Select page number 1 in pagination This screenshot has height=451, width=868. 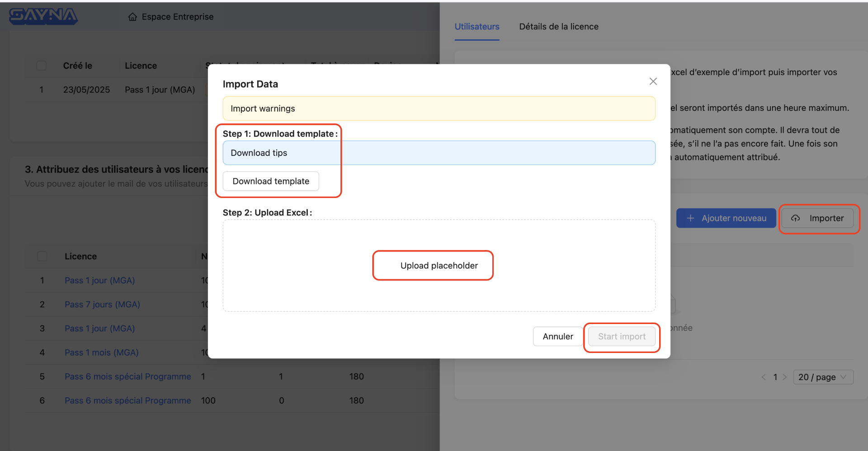tap(775, 377)
